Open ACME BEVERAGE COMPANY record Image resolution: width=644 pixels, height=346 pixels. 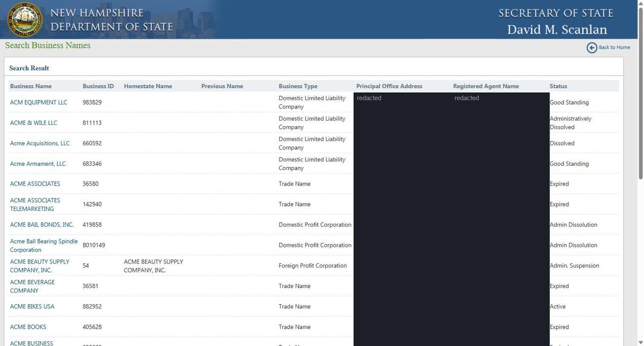[32, 286]
